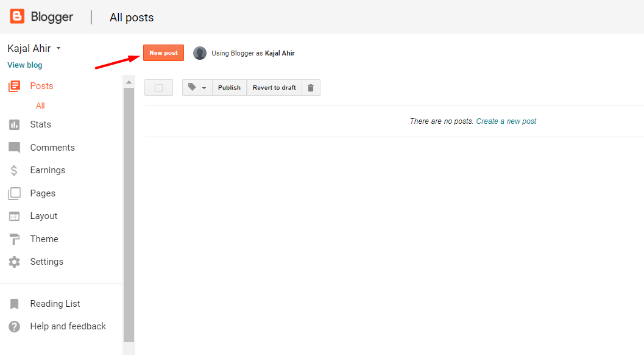This screenshot has height=355, width=644.
Task: Open the label tag dropdown
Action: point(197,88)
